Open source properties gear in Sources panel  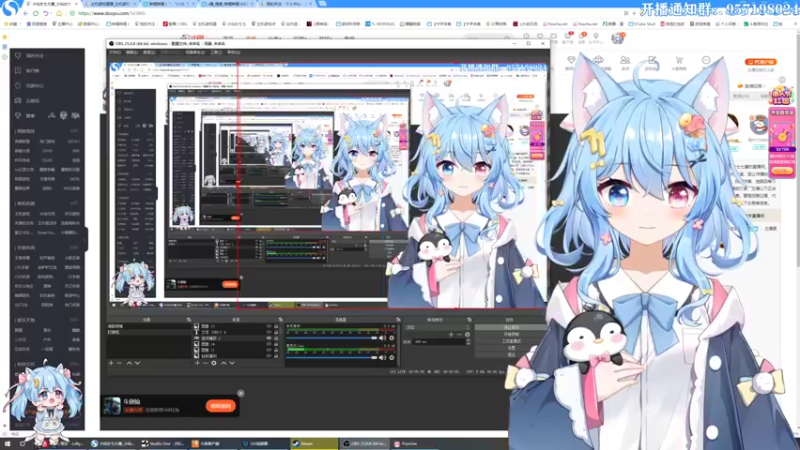tap(214, 363)
